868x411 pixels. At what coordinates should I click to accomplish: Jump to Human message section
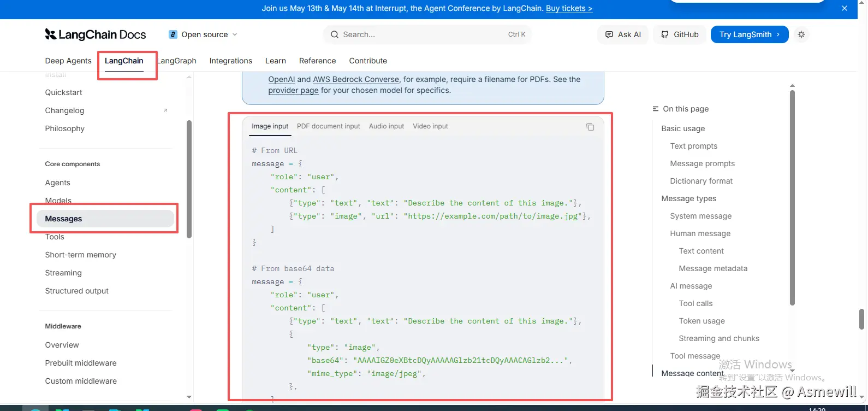click(700, 233)
